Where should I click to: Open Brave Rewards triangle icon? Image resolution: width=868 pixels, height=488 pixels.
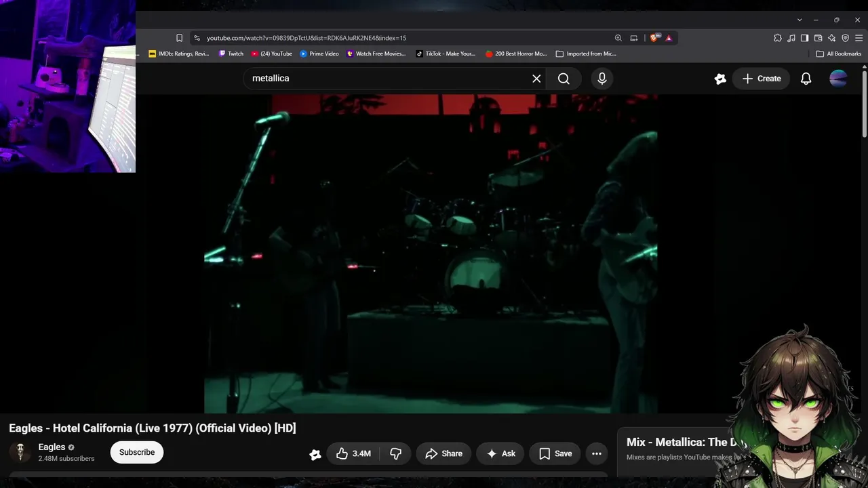tap(669, 38)
